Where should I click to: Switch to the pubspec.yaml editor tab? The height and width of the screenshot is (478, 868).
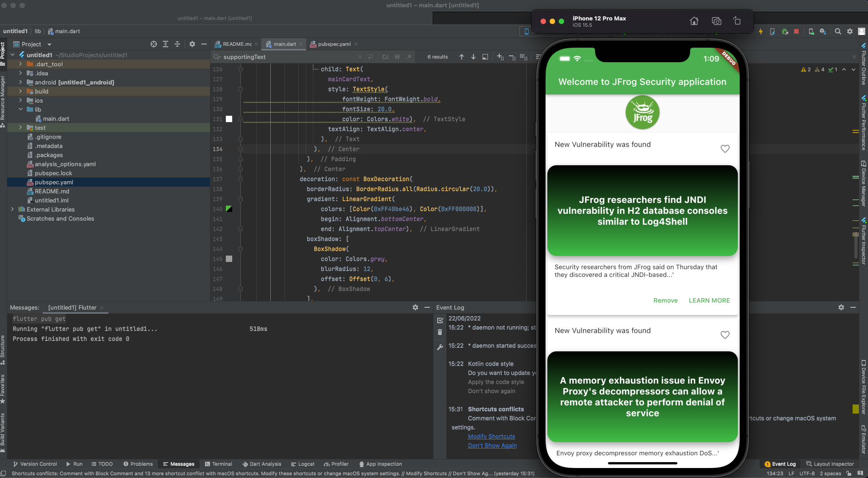[334, 44]
